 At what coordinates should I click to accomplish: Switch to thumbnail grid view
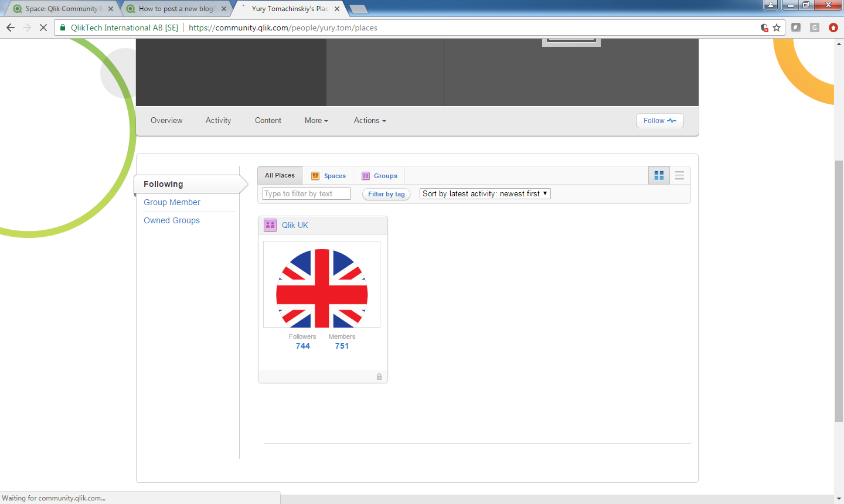[x=659, y=175]
